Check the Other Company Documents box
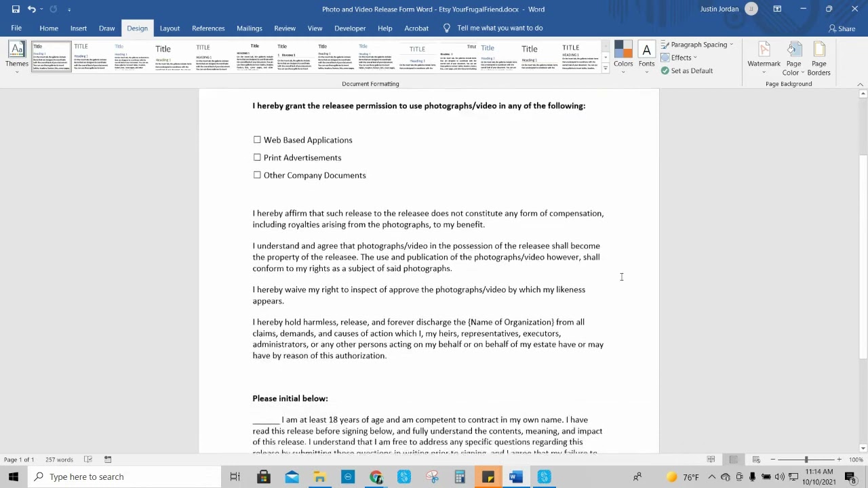This screenshot has width=868, height=488. pos(257,175)
